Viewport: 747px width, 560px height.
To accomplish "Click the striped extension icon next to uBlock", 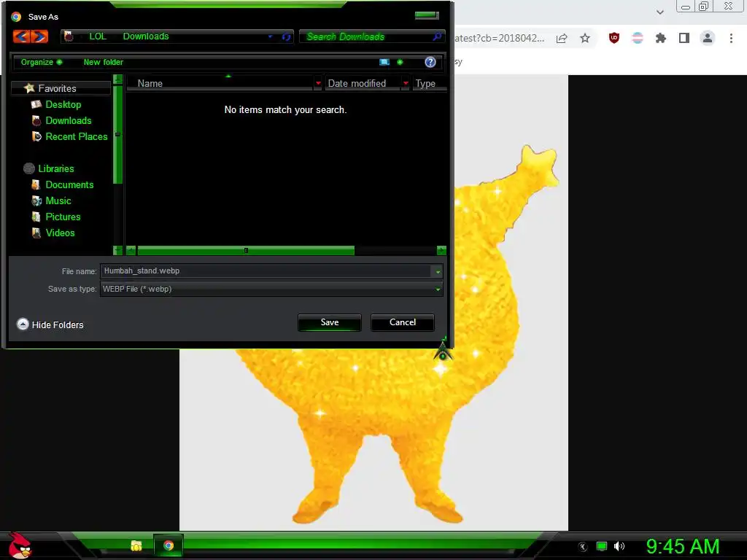I will [638, 38].
